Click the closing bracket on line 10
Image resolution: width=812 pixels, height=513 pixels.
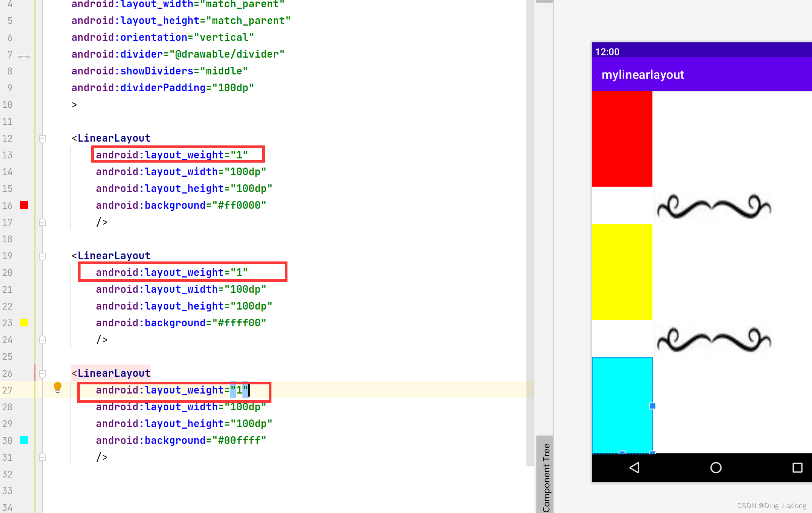[x=74, y=105]
